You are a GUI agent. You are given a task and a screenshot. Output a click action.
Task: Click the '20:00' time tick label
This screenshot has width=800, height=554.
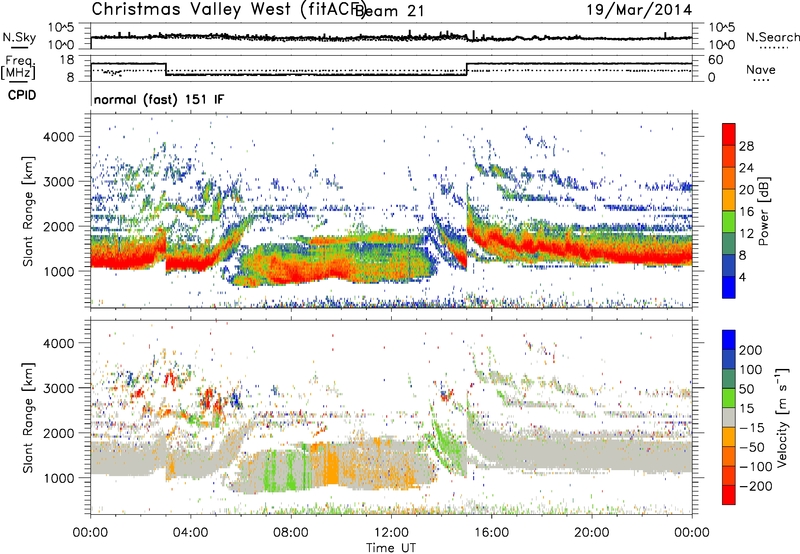point(591,533)
